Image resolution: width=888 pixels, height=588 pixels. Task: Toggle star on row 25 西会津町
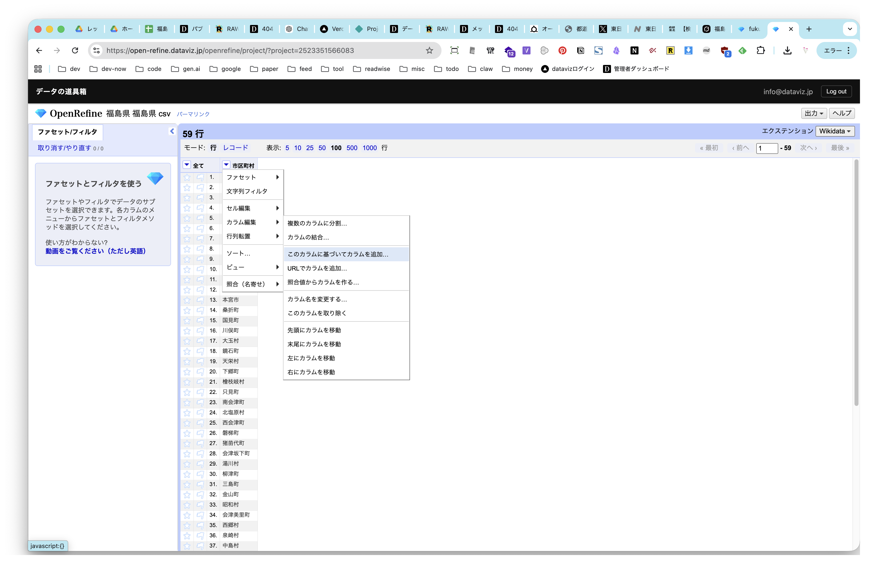[187, 423]
